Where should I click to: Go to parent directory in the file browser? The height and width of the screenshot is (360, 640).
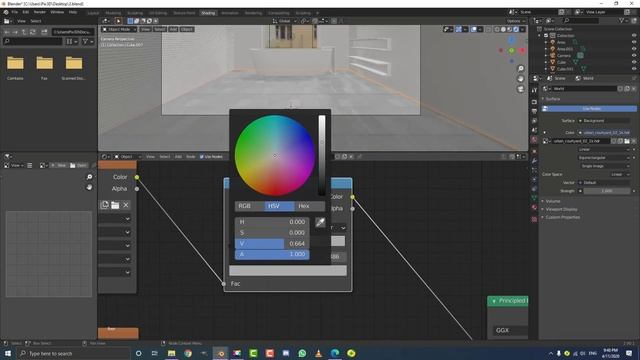(24, 31)
